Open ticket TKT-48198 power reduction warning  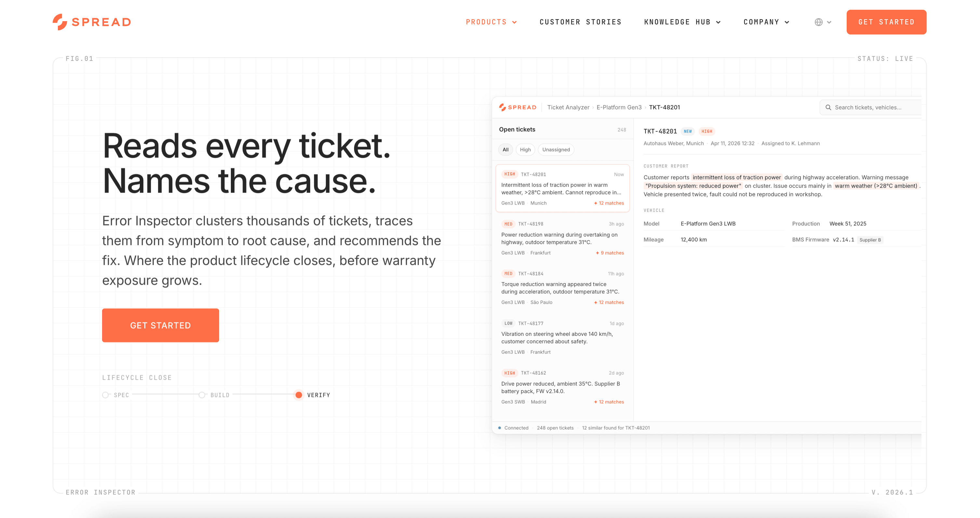click(x=562, y=238)
